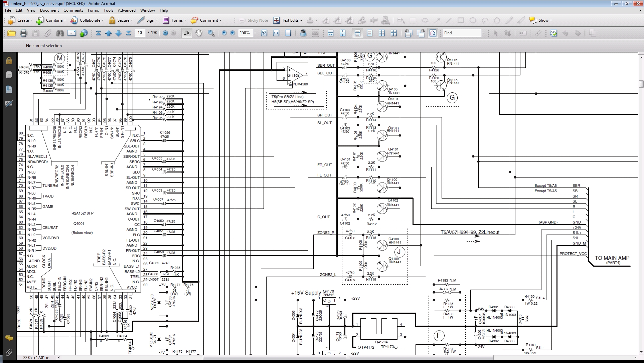Open the Edit menu
Screen dimensions: 644x363
pyautogui.click(x=19, y=10)
